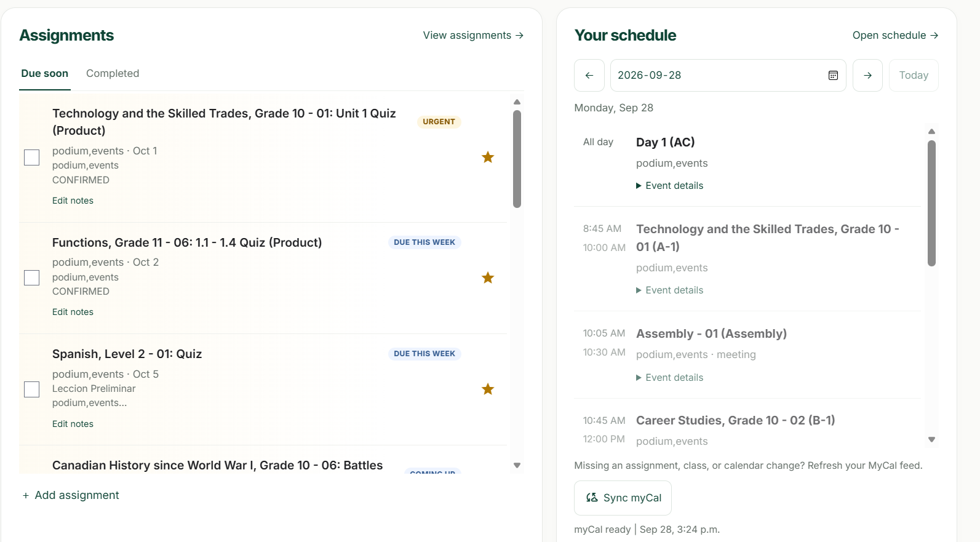Click the 2026-09-28 date input field
Viewport: 980px width, 542px height.
coord(728,75)
